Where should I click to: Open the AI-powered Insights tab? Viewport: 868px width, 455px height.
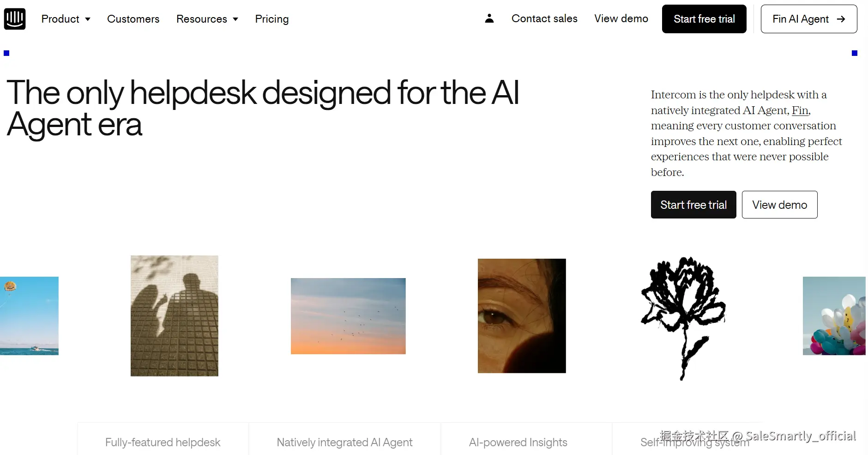coord(518,442)
